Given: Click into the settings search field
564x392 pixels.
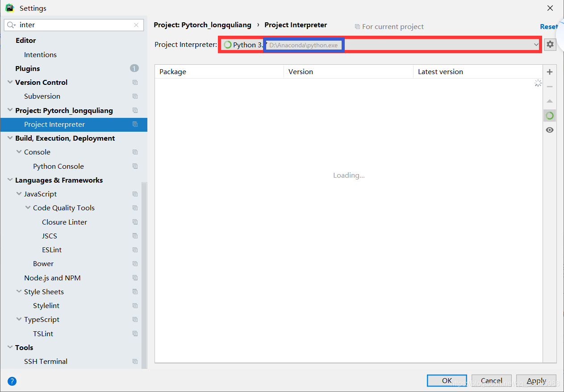Looking at the screenshot, I should click(74, 25).
